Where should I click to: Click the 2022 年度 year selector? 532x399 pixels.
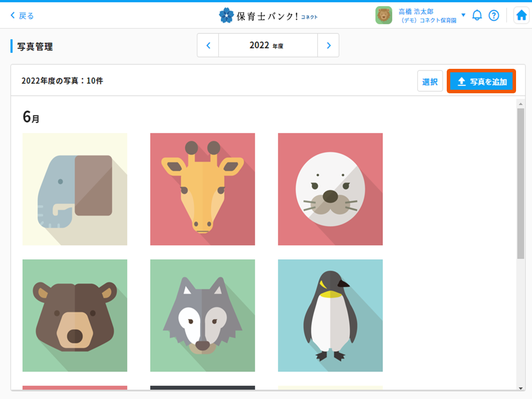[x=268, y=45]
